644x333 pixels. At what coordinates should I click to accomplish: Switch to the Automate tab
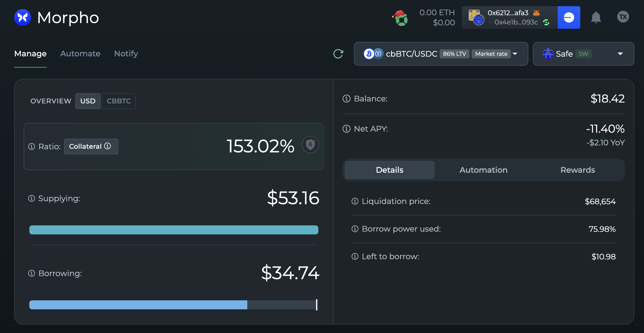coord(80,54)
